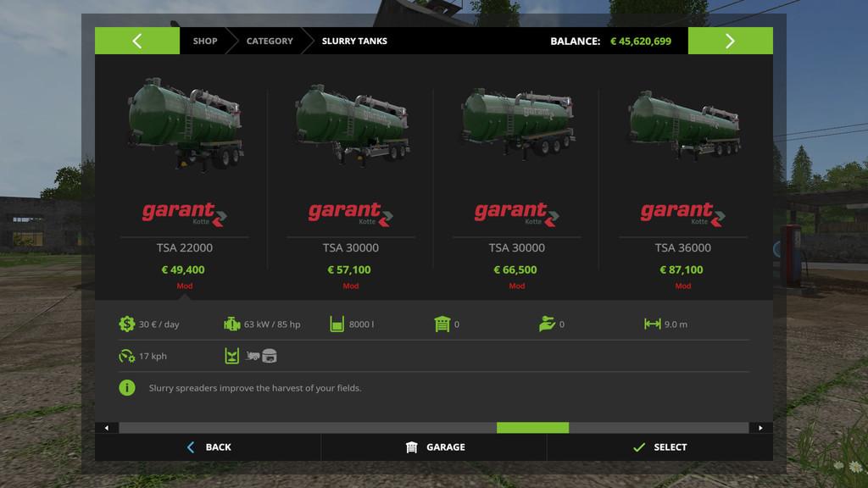
Task: Click the daily upkeep cost dollar icon
Action: (x=127, y=324)
